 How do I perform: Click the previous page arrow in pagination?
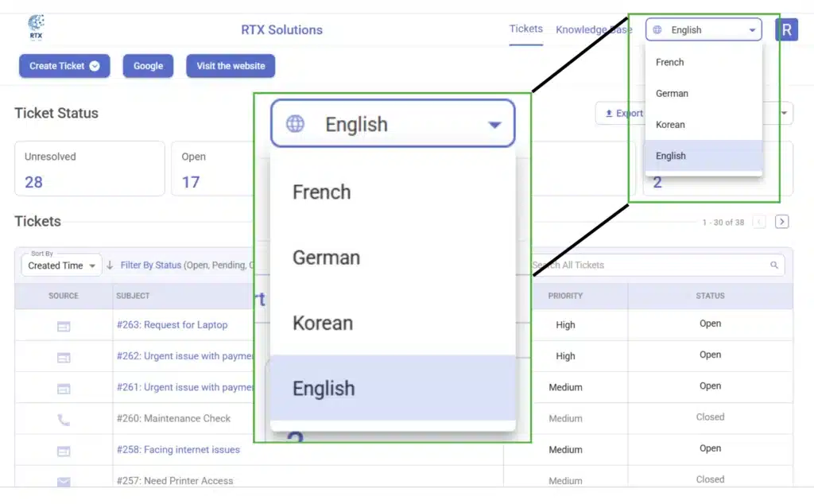(759, 222)
